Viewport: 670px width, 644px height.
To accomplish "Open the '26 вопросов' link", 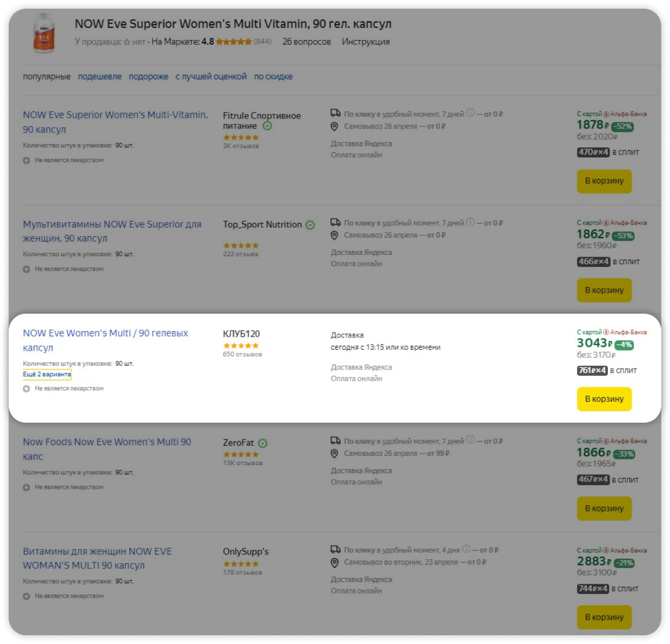I will point(306,42).
